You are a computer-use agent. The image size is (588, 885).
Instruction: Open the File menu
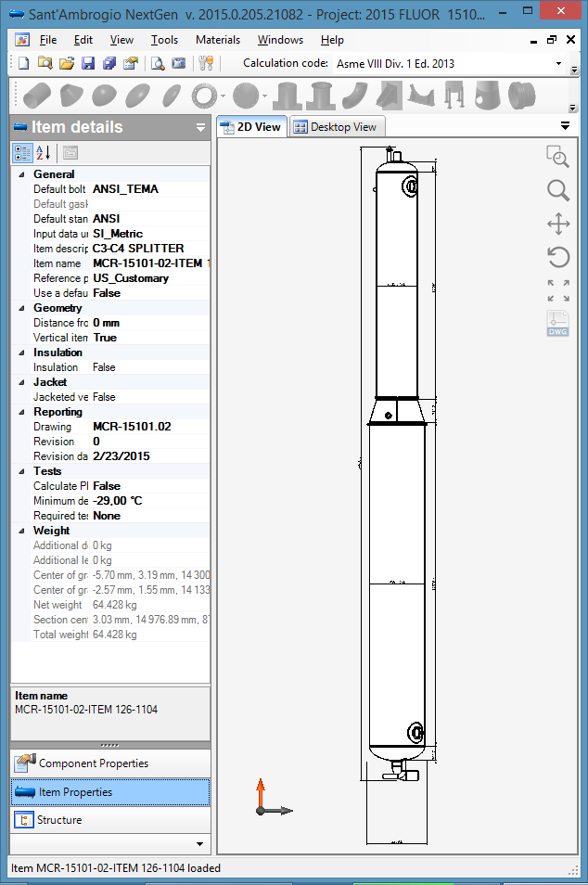48,40
